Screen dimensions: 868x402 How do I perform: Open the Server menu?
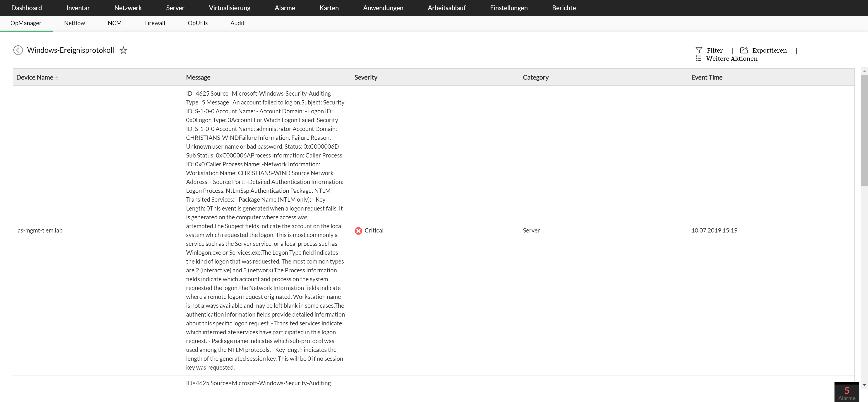(x=175, y=8)
